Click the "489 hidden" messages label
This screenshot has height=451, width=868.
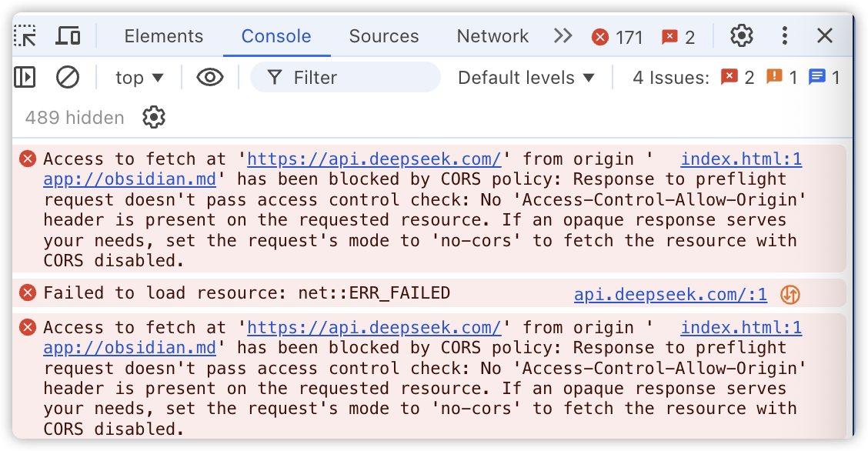[x=75, y=117]
